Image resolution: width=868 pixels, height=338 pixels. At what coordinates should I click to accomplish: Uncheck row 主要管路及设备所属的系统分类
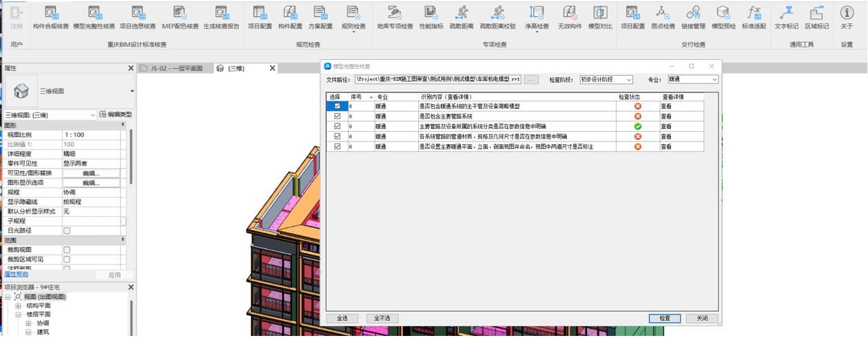pos(337,126)
